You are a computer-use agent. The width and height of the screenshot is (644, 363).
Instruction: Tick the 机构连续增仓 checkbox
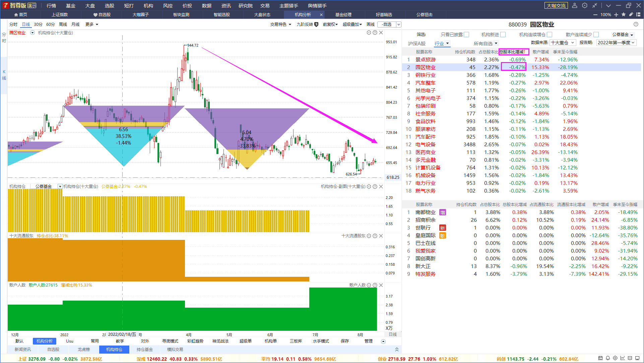coord(550,35)
